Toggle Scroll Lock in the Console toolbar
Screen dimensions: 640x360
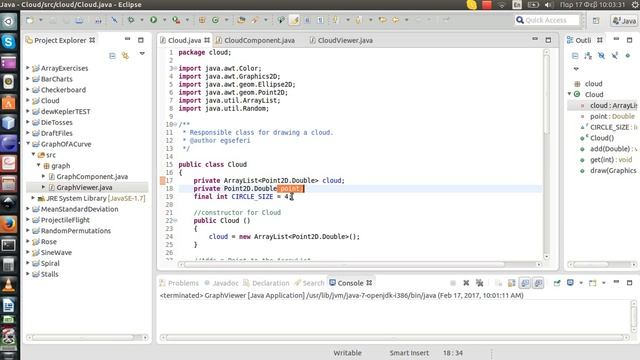(511, 283)
